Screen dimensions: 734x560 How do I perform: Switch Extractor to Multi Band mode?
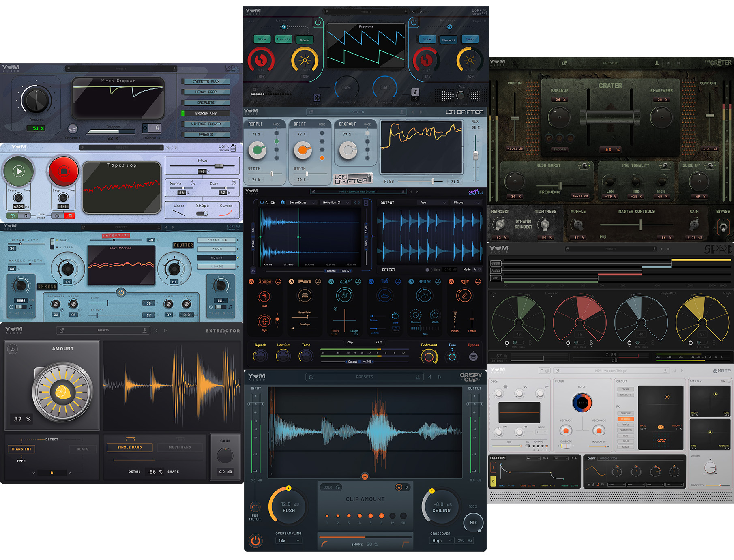pyautogui.click(x=180, y=447)
